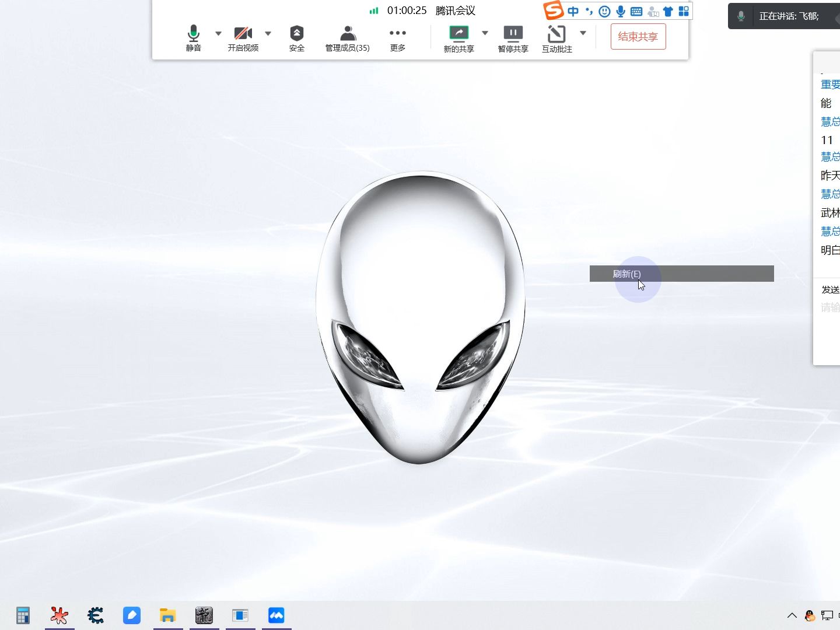Click the 正在讲话: 飞郁 speaker label
This screenshot has width=840, height=630.
point(789,16)
